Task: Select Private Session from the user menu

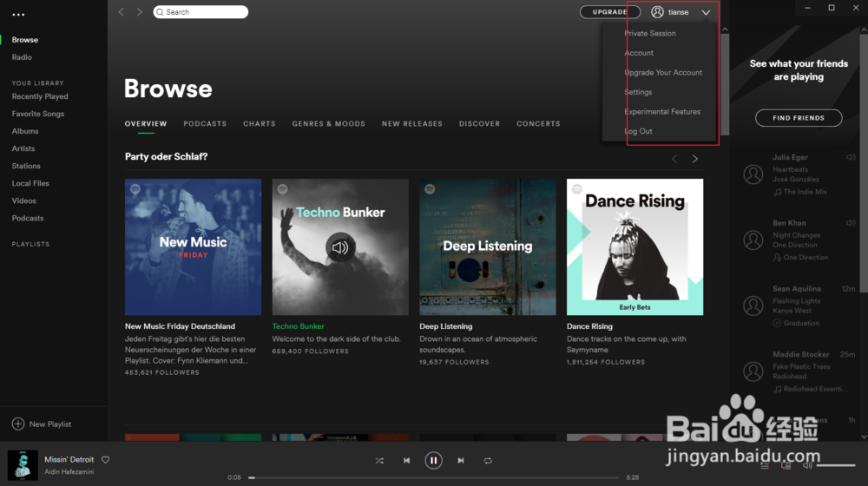Action: pyautogui.click(x=650, y=33)
